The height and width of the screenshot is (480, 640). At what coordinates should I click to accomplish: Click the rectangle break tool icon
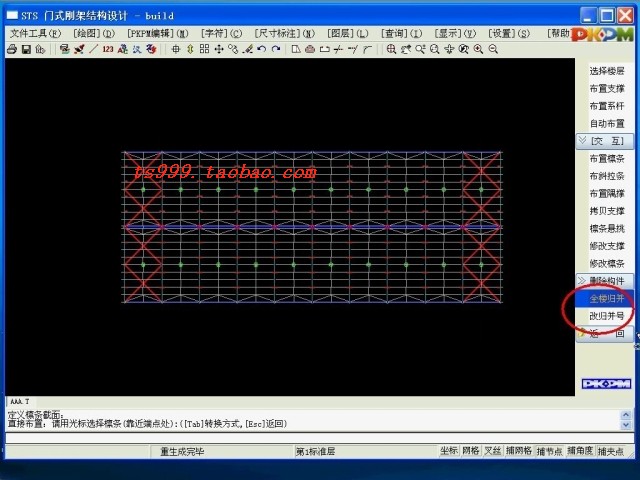click(324, 49)
